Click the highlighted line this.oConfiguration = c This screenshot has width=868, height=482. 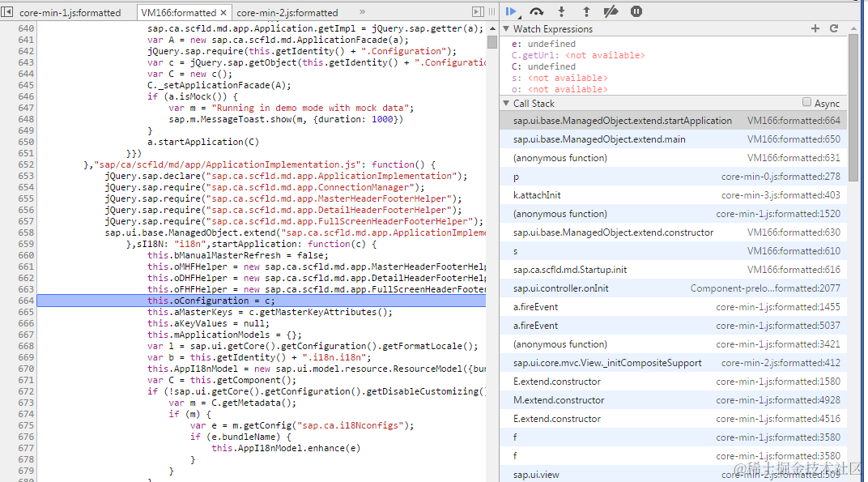(x=262, y=301)
